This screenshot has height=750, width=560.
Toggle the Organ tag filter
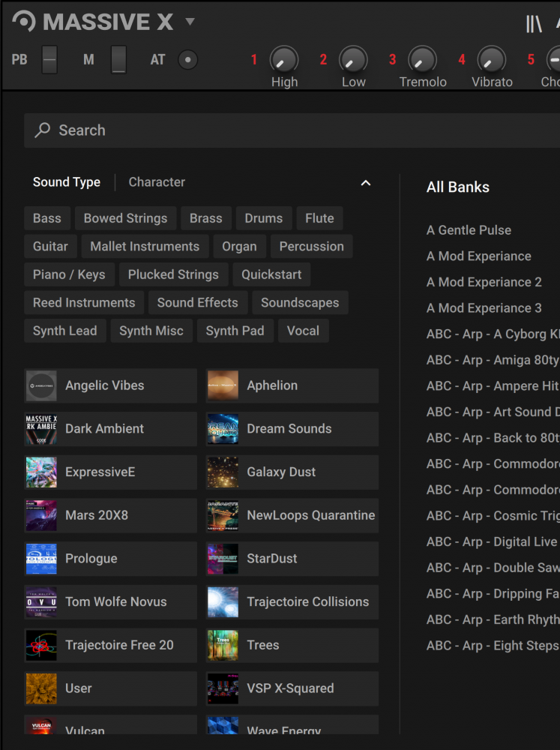coord(239,246)
